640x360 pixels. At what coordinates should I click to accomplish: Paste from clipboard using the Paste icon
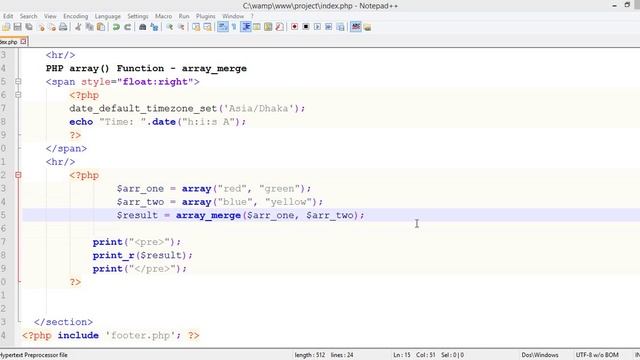coord(101,27)
